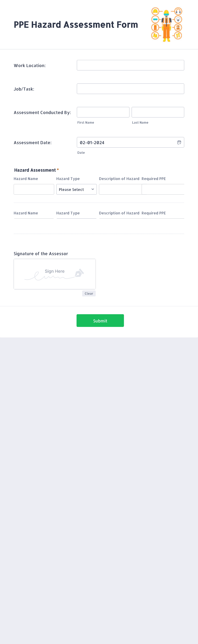198x644 pixels.
Task: Clear the assessor signature
Action: [x=89, y=293]
